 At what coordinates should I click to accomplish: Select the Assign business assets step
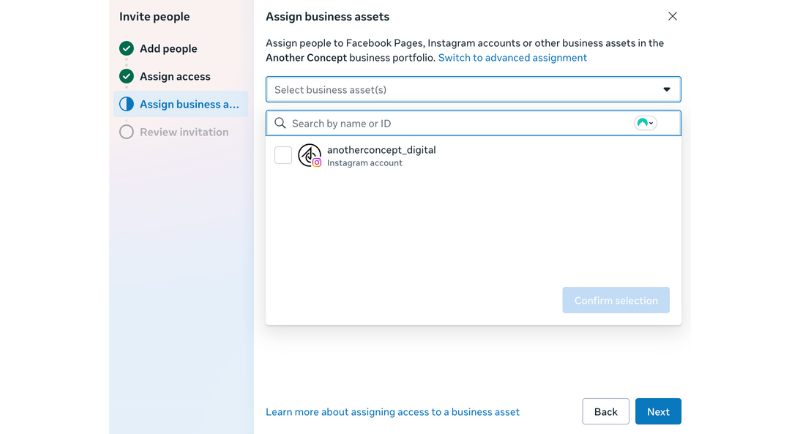(181, 104)
